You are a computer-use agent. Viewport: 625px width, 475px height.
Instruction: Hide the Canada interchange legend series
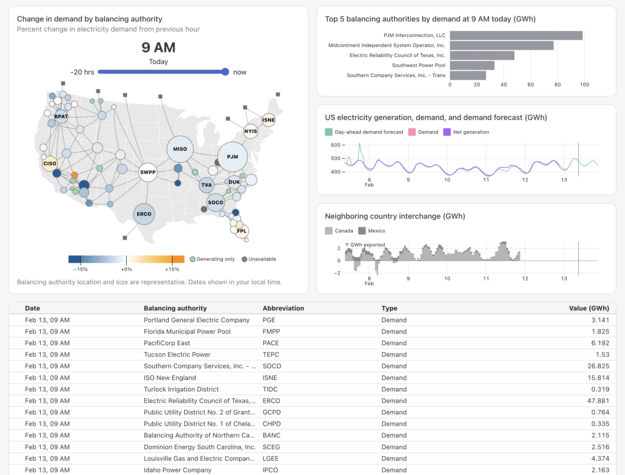(x=338, y=231)
